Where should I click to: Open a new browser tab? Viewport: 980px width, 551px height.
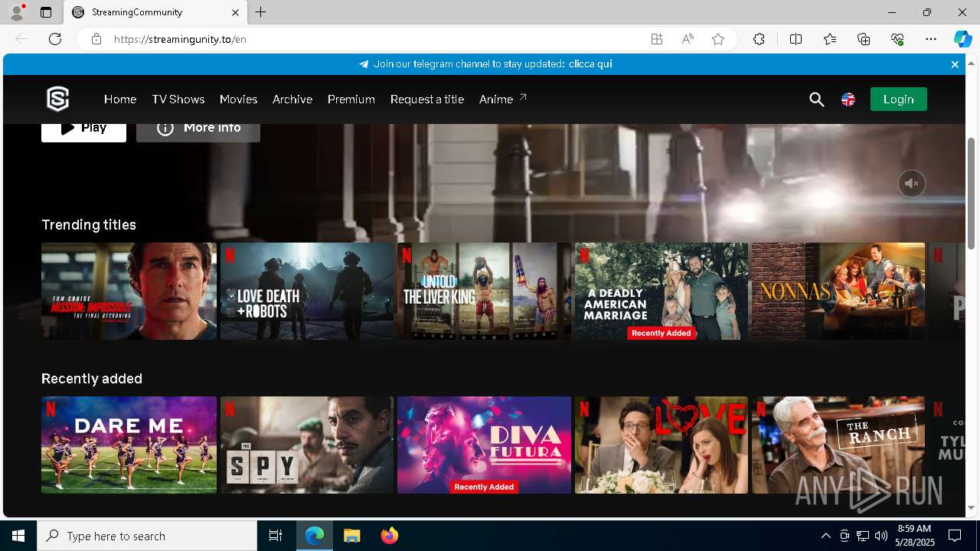261,12
